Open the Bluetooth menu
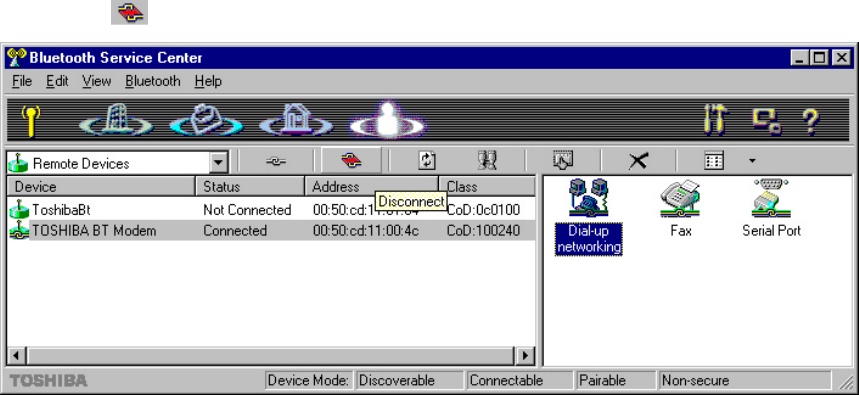The width and height of the screenshot is (859, 395). tap(153, 82)
